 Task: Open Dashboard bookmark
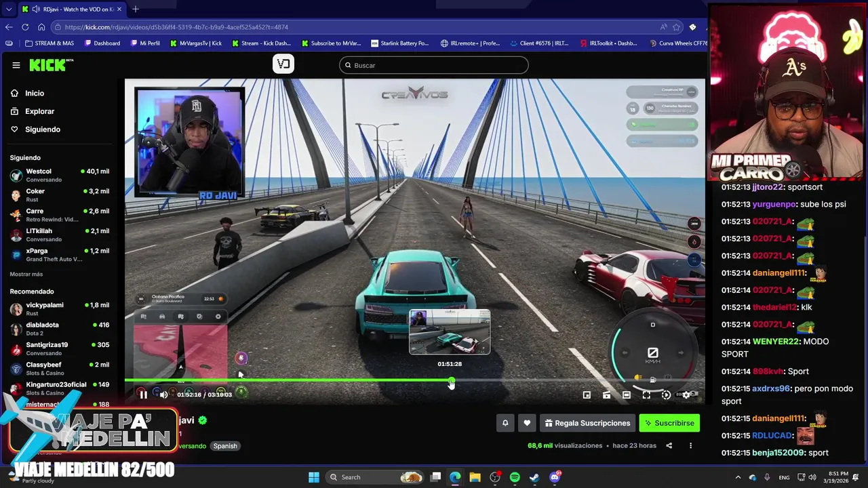(102, 43)
